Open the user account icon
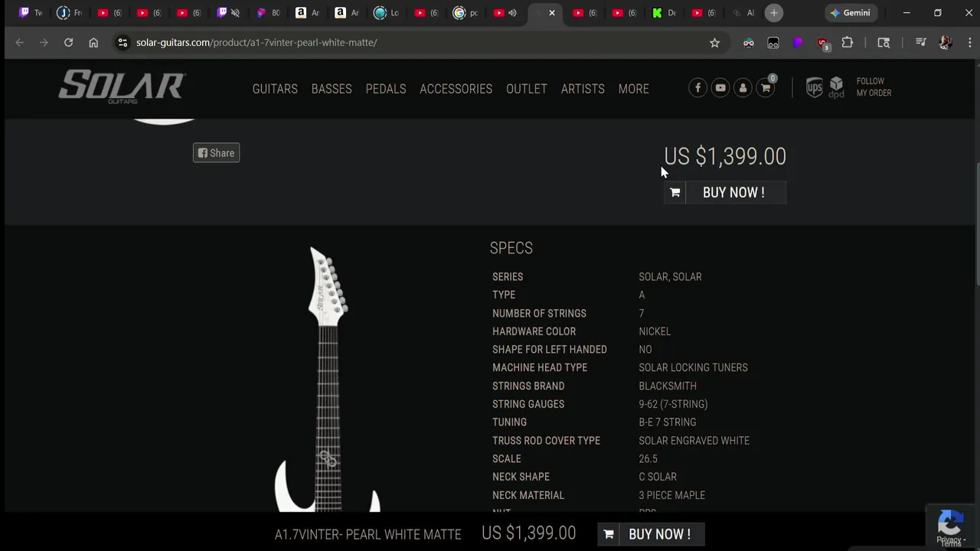Viewport: 980px width, 551px height. click(x=743, y=88)
